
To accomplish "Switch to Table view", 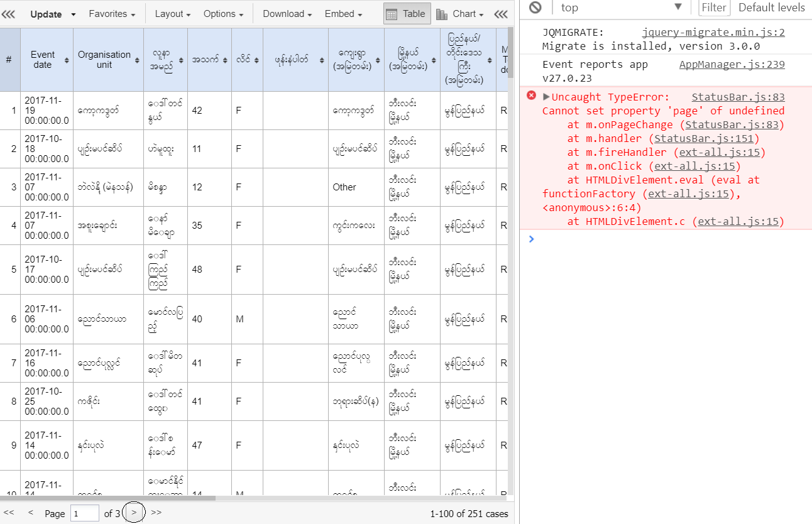I will tap(406, 14).
